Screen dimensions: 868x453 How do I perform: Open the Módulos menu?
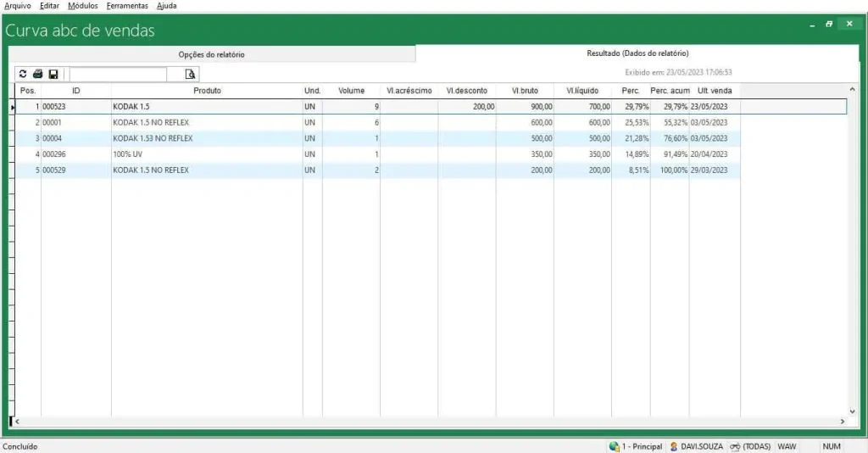(x=82, y=6)
